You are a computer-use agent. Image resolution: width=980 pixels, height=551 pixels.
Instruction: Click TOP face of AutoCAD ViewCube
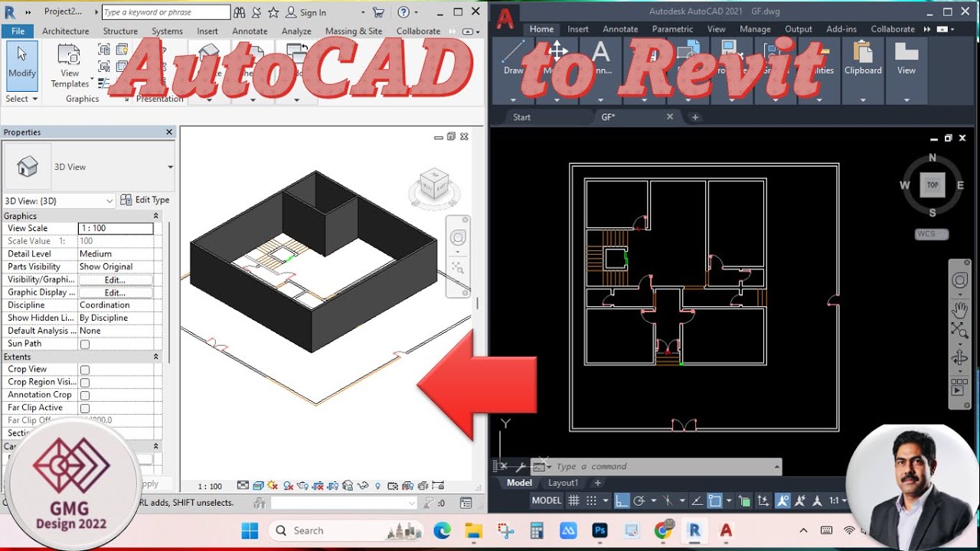coord(933,185)
